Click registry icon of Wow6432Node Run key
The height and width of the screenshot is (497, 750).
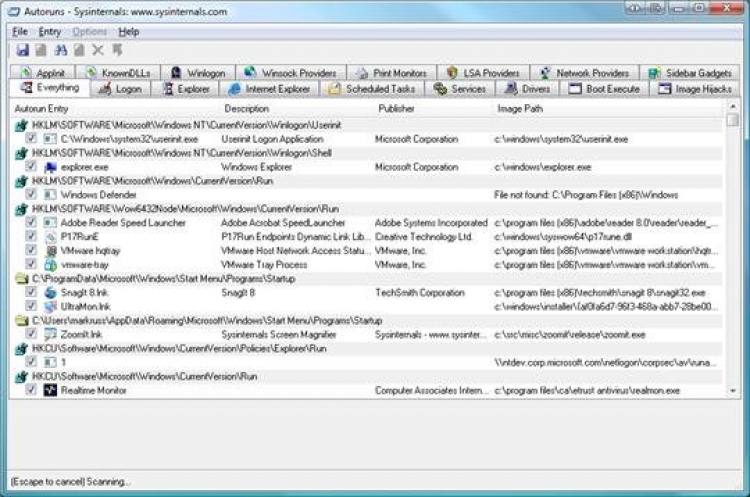pyautogui.click(x=21, y=209)
